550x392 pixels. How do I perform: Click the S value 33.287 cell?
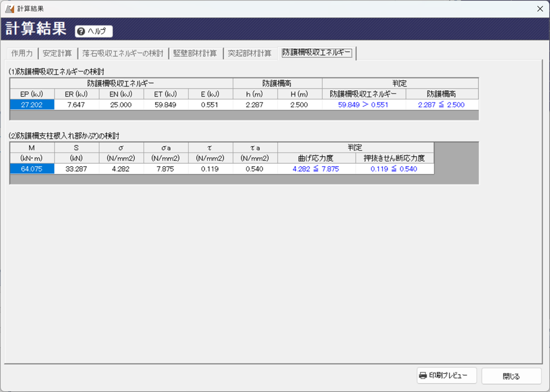76,169
